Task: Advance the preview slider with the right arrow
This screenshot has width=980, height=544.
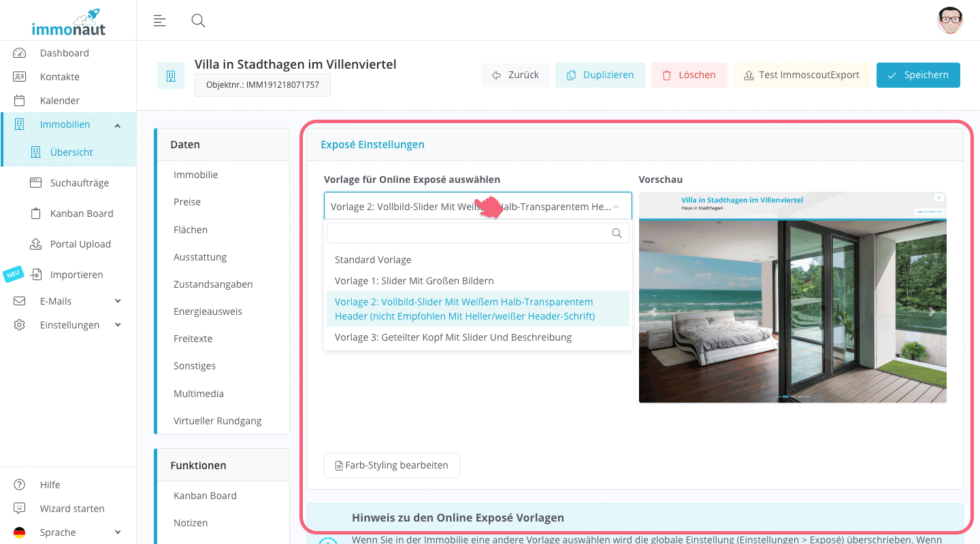Action: click(931, 312)
